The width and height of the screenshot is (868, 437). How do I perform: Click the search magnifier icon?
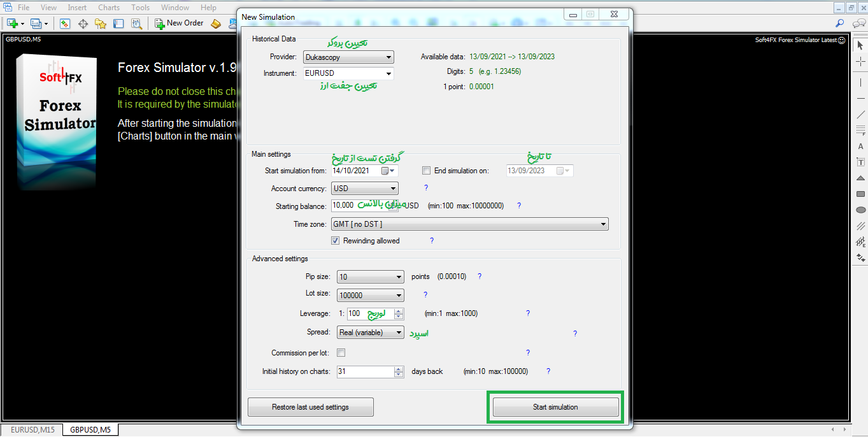tap(840, 24)
